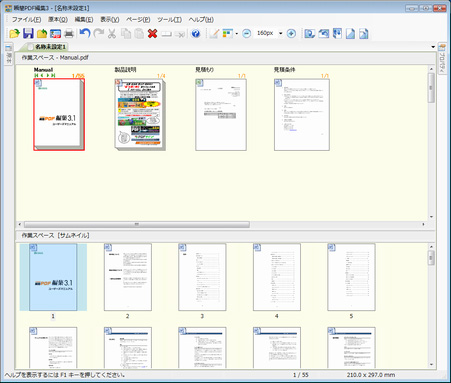Click the colored view layout icon

pyautogui.click(x=227, y=33)
